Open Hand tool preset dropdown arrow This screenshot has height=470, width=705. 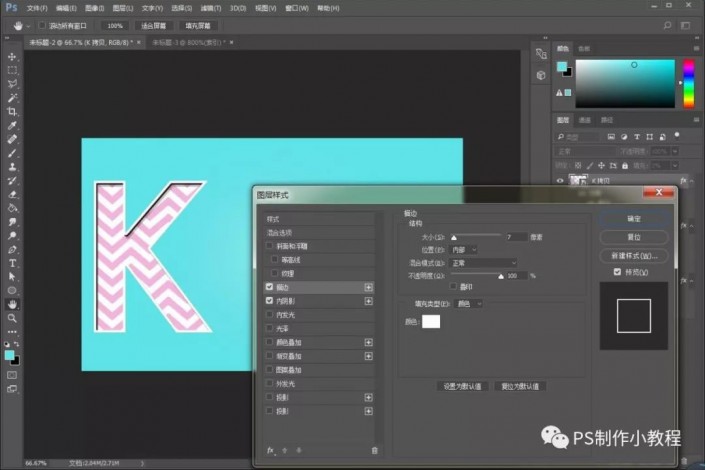coord(28,26)
